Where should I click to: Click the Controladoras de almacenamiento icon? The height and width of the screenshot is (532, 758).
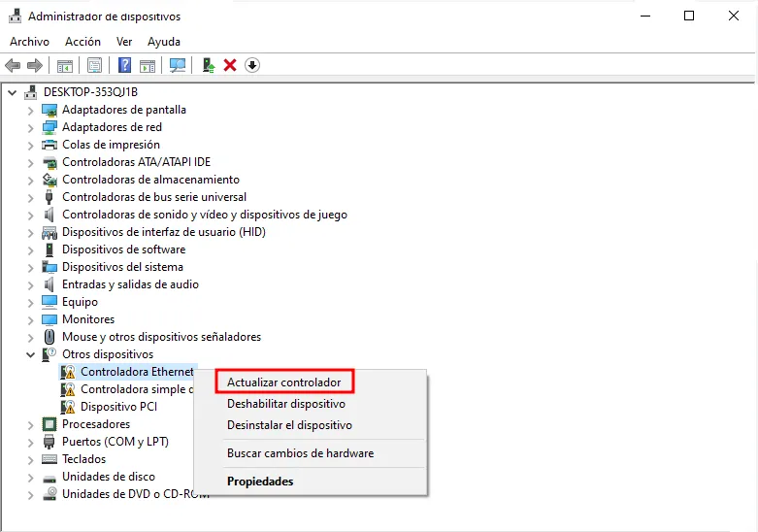pos(49,180)
